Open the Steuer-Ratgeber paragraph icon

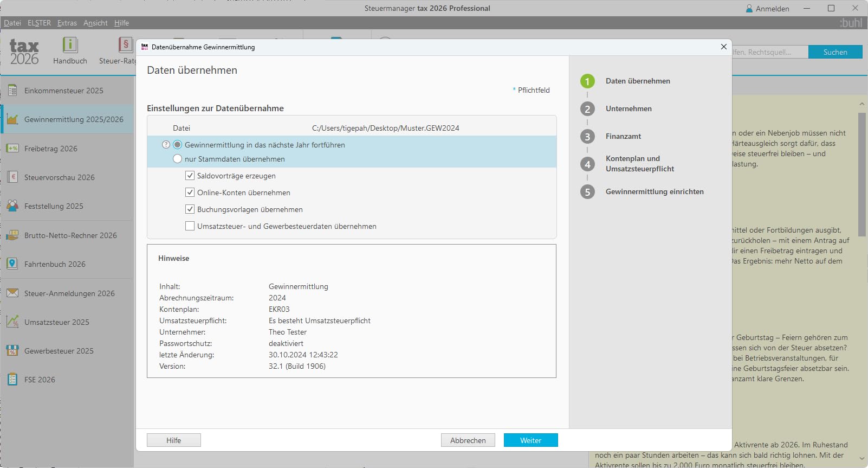point(126,45)
